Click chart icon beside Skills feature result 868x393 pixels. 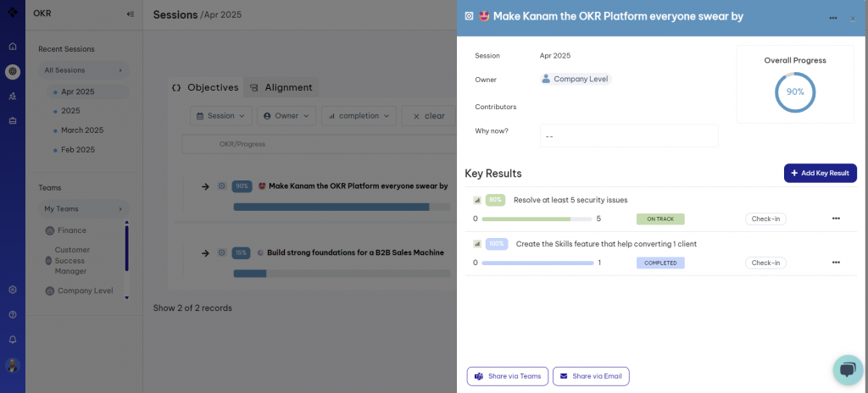[x=476, y=244]
